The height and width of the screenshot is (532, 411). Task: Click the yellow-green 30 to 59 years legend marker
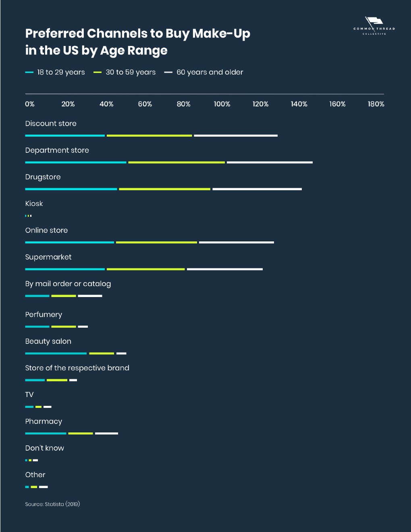[98, 73]
